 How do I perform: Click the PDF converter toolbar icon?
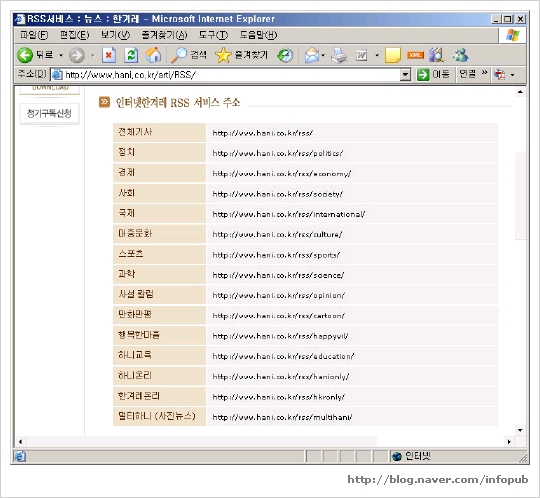pyautogui.click(x=499, y=74)
